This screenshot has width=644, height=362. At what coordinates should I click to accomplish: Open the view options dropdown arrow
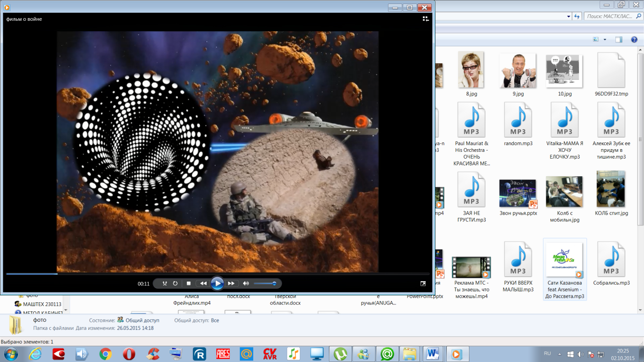tap(605, 40)
